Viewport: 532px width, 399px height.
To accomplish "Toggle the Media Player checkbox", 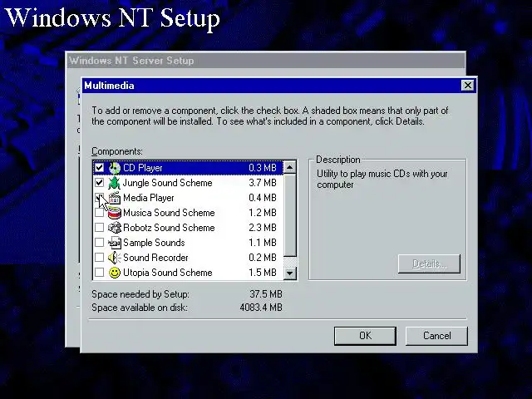I will point(99,198).
